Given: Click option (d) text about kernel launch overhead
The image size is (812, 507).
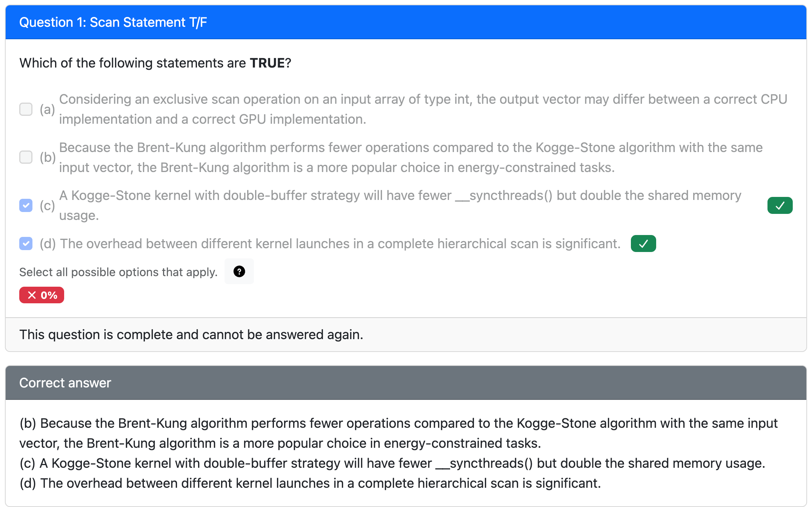Looking at the screenshot, I should (340, 244).
